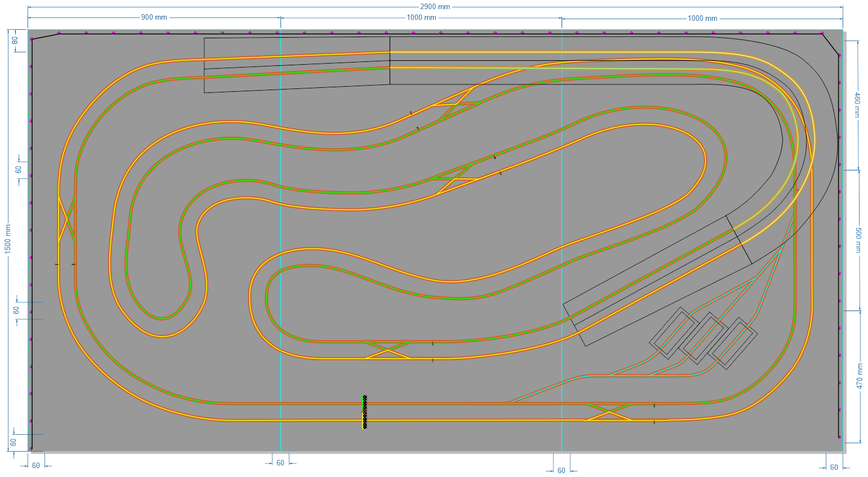This screenshot has width=868, height=477.
Task: Select the bottom-right crossover on the outer loop
Action: pos(608,412)
